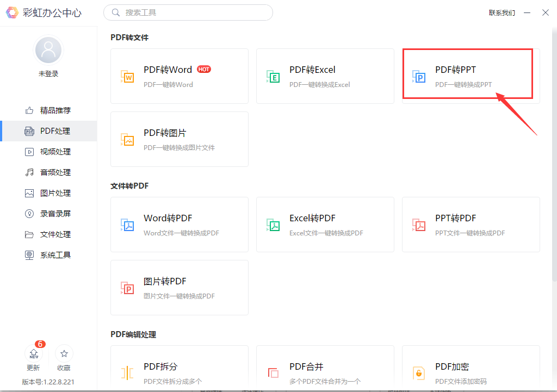Click the picture icon beside 图片处理
Screen dimensions: 557x392
[29, 193]
